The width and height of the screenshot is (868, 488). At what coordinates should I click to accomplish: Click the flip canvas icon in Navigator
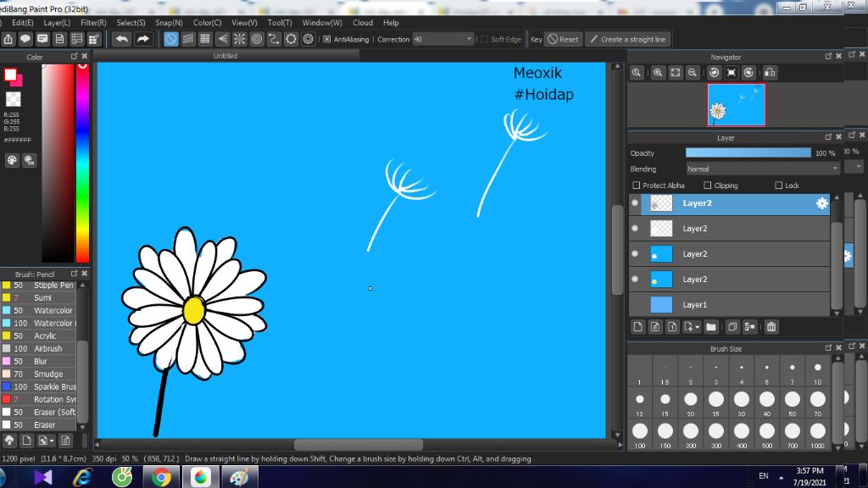pyautogui.click(x=770, y=73)
